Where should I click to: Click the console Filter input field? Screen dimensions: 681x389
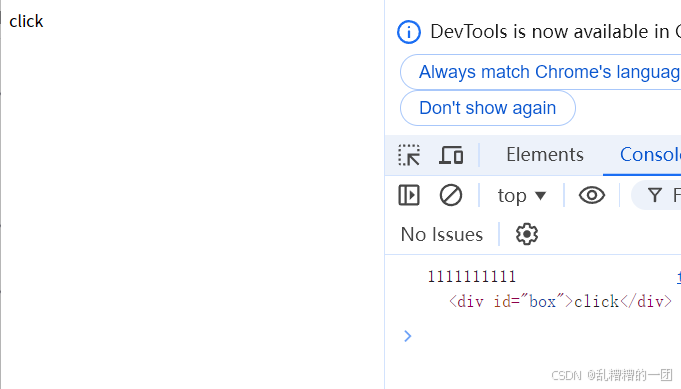(x=656, y=195)
